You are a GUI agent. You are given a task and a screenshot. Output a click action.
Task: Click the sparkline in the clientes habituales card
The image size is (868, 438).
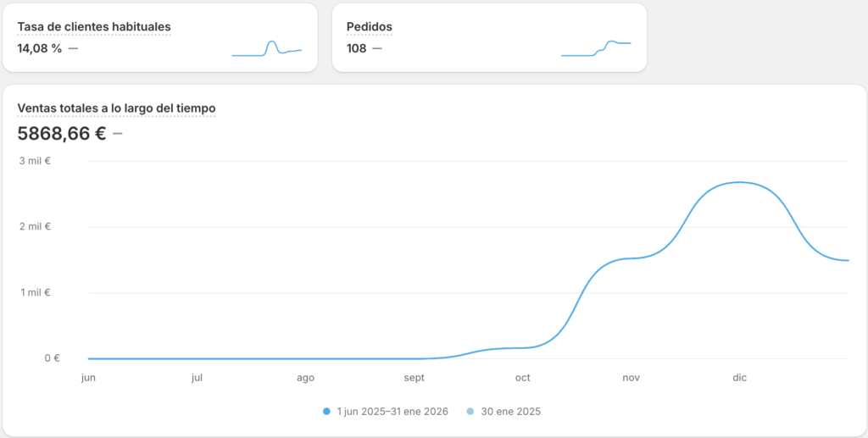[267, 48]
